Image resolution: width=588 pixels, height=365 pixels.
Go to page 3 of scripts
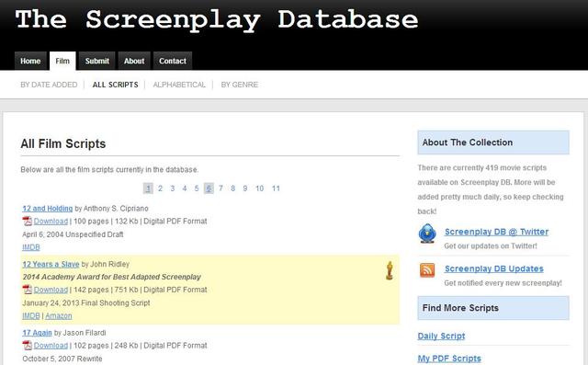coord(173,188)
